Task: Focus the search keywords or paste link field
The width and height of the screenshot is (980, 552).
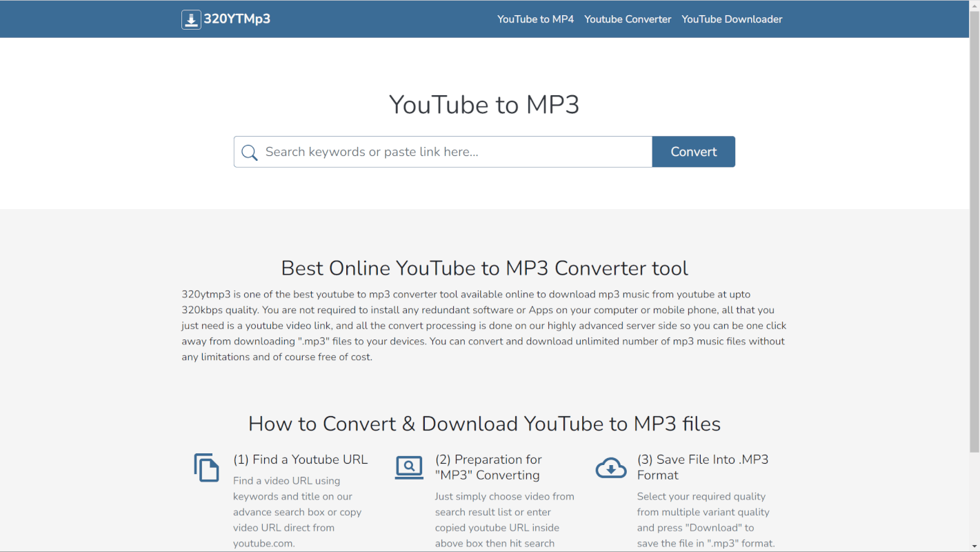Action: coord(443,152)
